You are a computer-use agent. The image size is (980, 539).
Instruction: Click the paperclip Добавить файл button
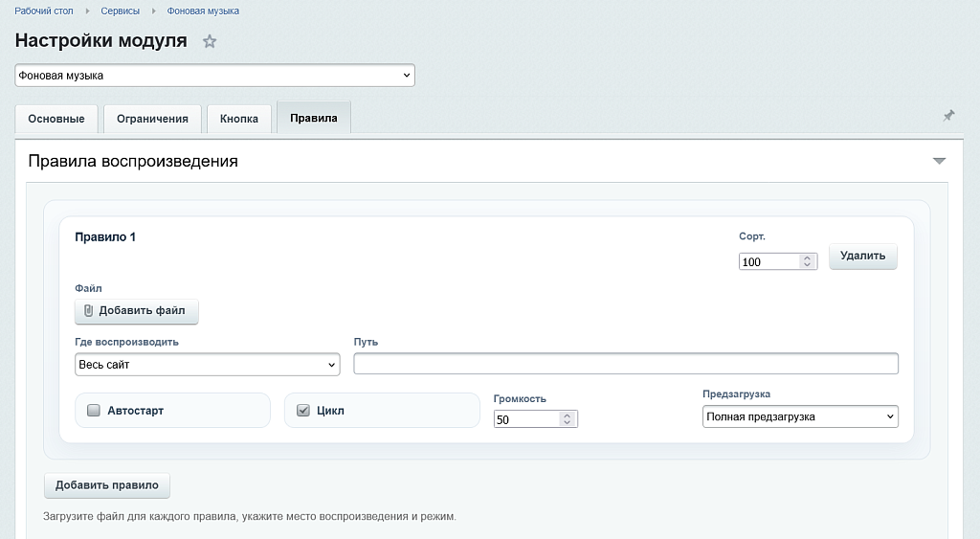[137, 310]
